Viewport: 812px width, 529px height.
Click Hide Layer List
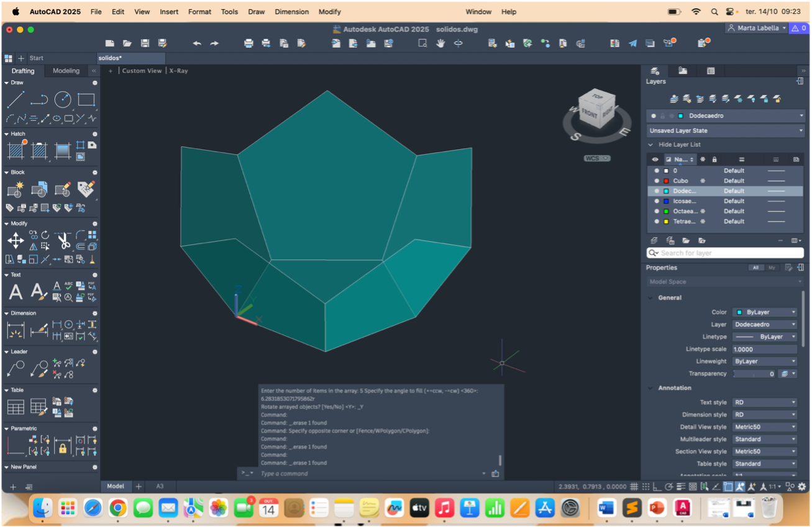679,145
